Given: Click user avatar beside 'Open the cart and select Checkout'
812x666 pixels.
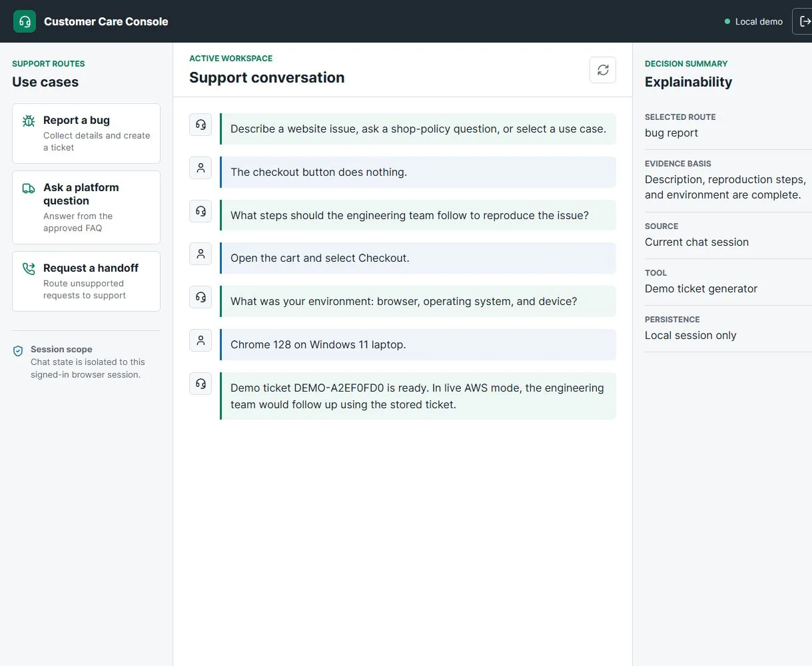Looking at the screenshot, I should 201,254.
